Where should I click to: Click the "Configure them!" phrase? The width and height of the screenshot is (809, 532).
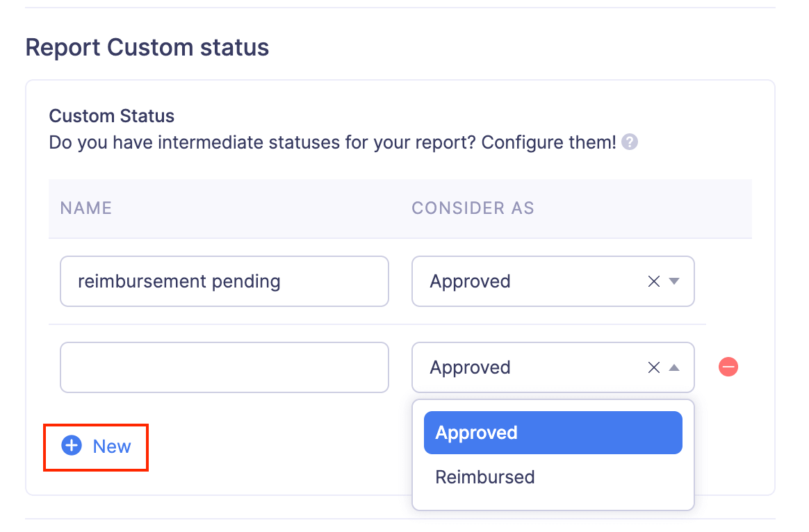point(549,142)
